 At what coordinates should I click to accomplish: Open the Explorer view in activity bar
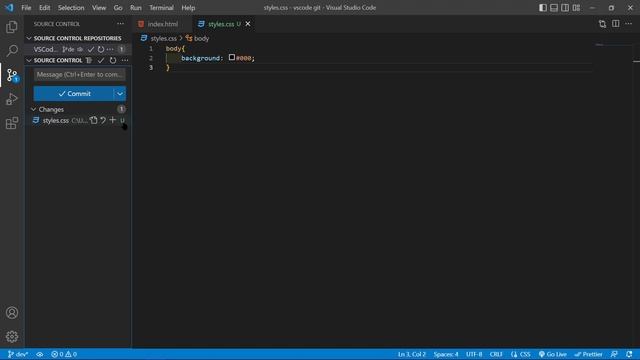[x=12, y=27]
